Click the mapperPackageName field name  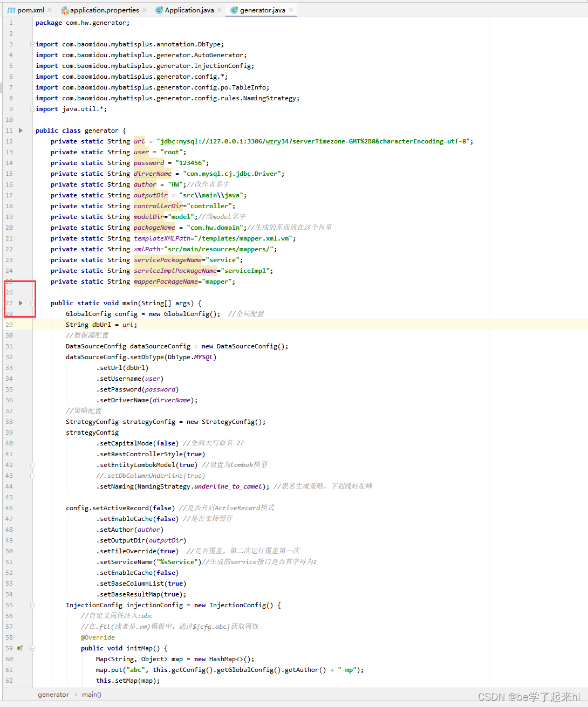coord(166,282)
